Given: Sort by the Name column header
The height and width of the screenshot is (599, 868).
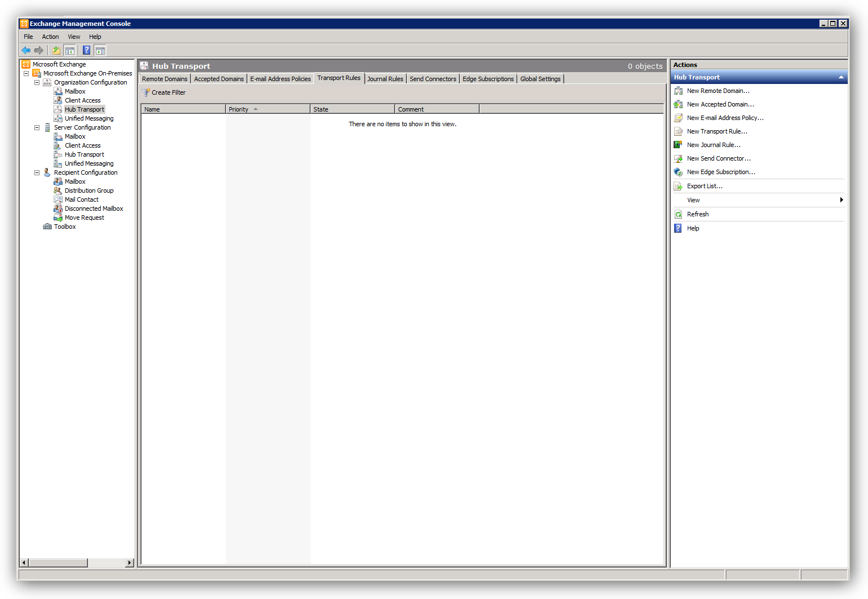Looking at the screenshot, I should coord(183,109).
